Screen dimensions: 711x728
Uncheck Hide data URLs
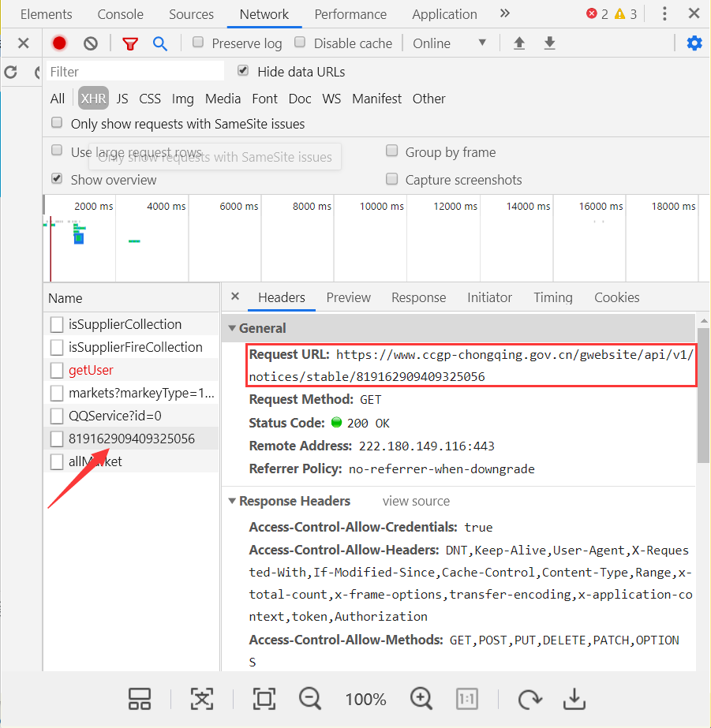click(x=244, y=71)
